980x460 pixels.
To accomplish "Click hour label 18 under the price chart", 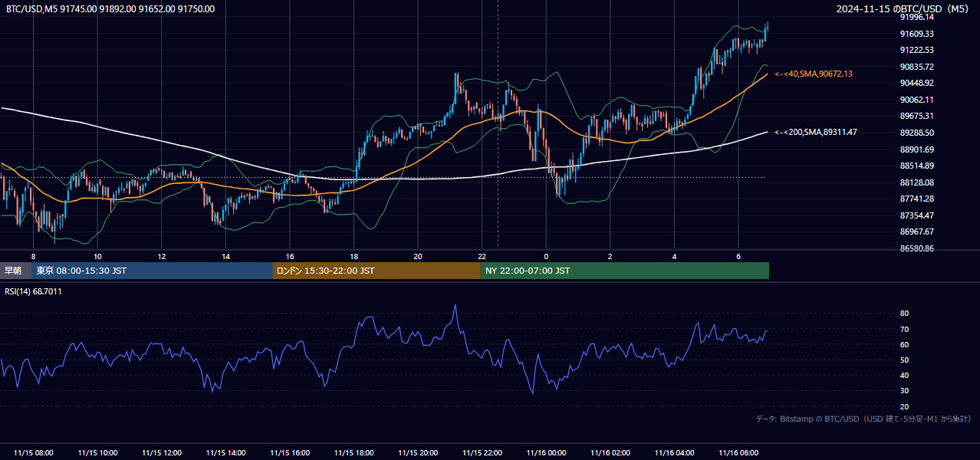I will 354,256.
